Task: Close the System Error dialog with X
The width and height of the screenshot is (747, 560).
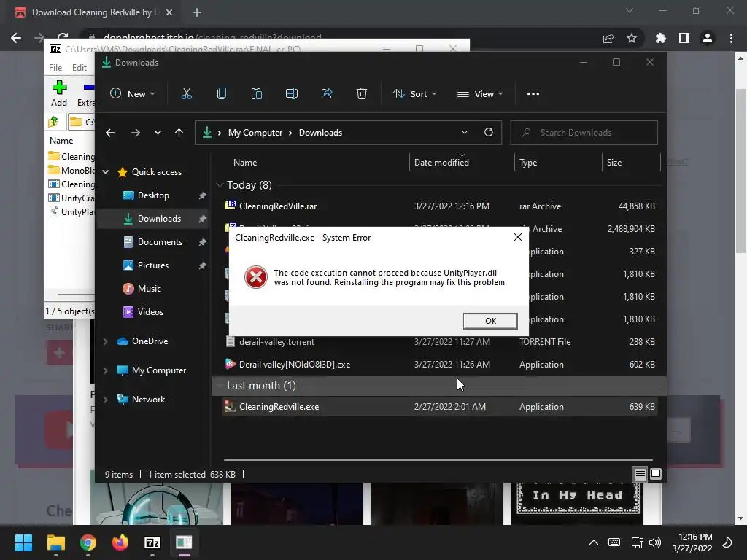Action: pyautogui.click(x=518, y=237)
